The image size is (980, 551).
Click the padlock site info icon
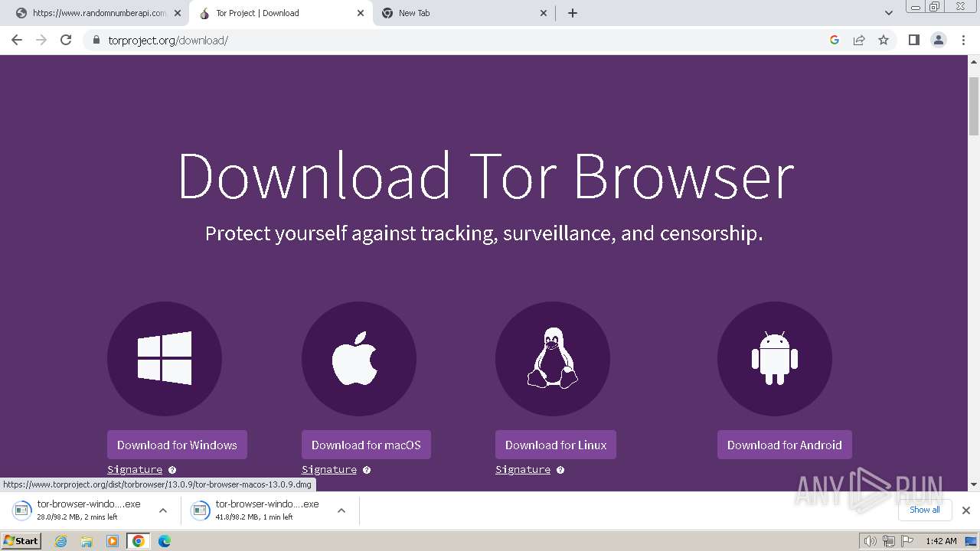pos(96,40)
